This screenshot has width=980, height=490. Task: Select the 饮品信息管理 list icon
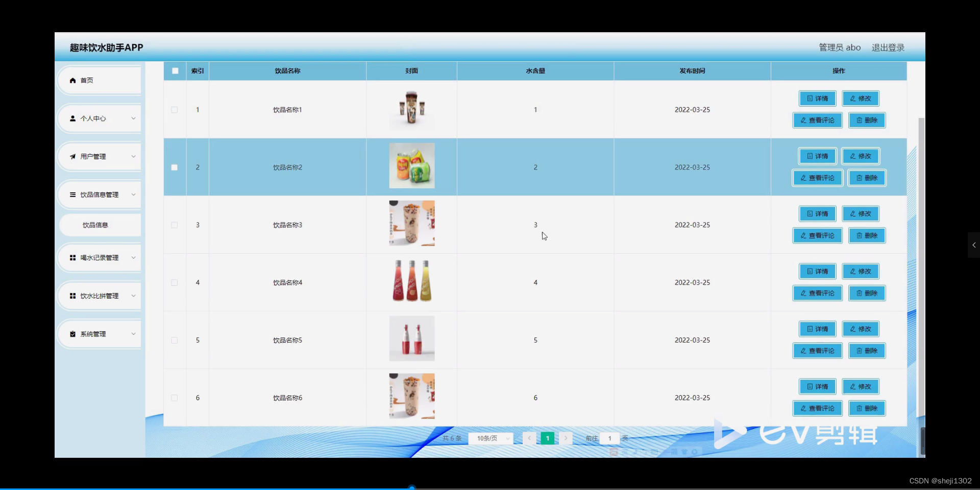(x=73, y=194)
